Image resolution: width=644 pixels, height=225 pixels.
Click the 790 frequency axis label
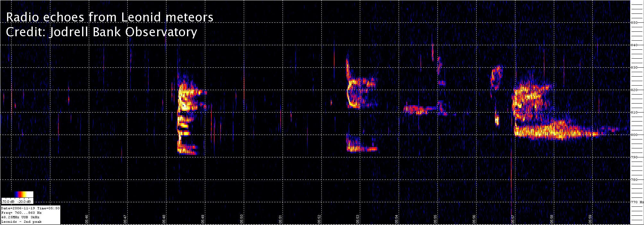[x=634, y=157]
